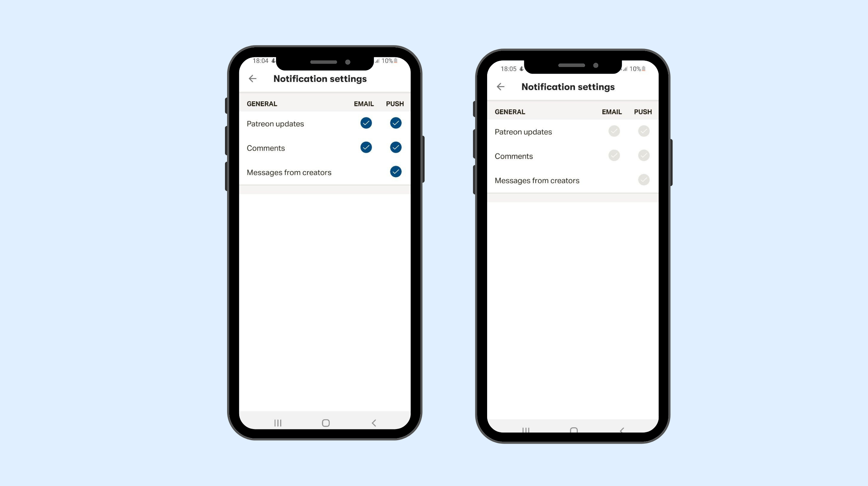868x486 pixels.
Task: Click the back arrow on left phone
Action: [x=251, y=79]
